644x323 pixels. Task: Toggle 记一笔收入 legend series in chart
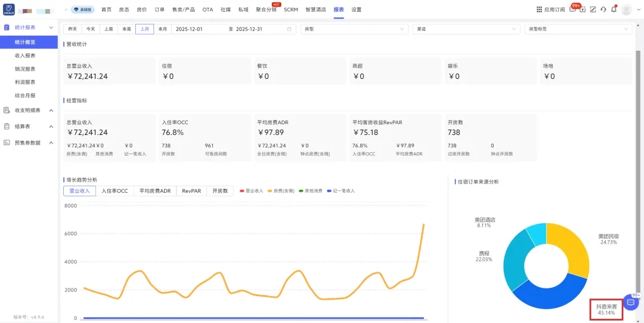(340, 191)
